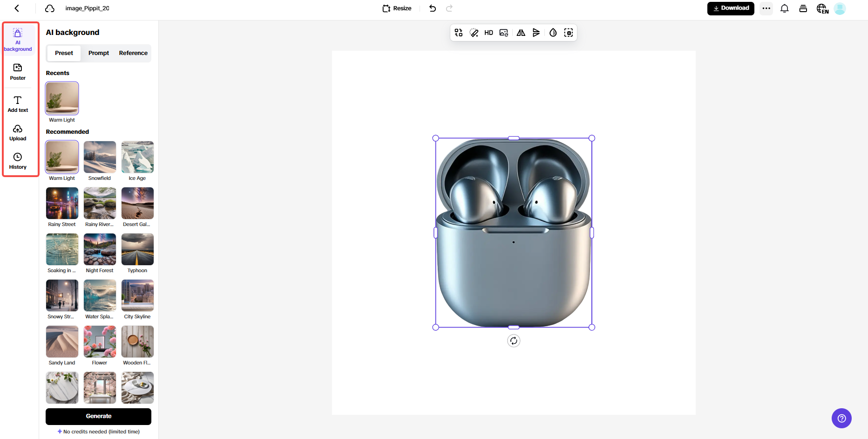Open the user profile avatar
The height and width of the screenshot is (439, 868).
(840, 8)
